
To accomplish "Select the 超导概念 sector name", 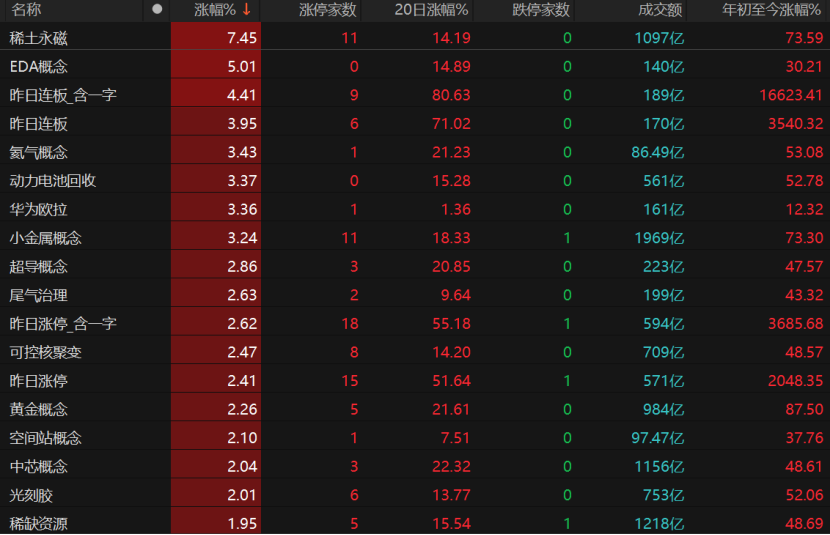I will (39, 267).
